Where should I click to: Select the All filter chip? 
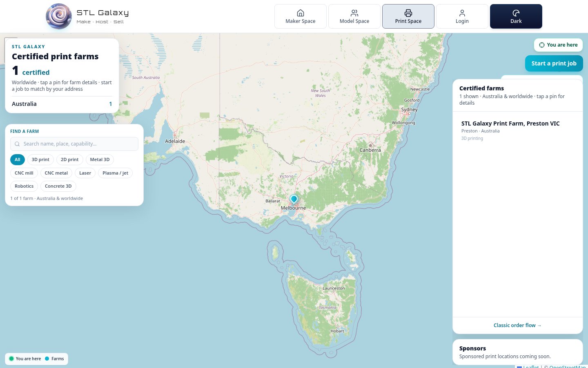click(x=18, y=159)
